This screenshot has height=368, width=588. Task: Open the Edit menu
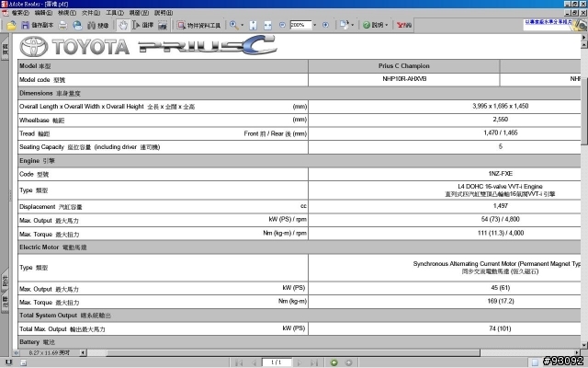43,13
